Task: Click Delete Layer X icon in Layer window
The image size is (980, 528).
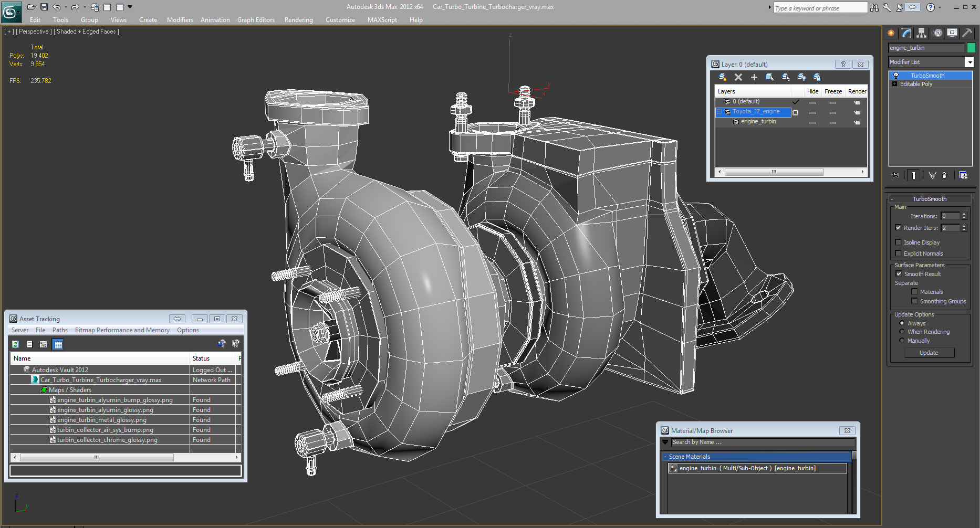Action: click(x=738, y=77)
